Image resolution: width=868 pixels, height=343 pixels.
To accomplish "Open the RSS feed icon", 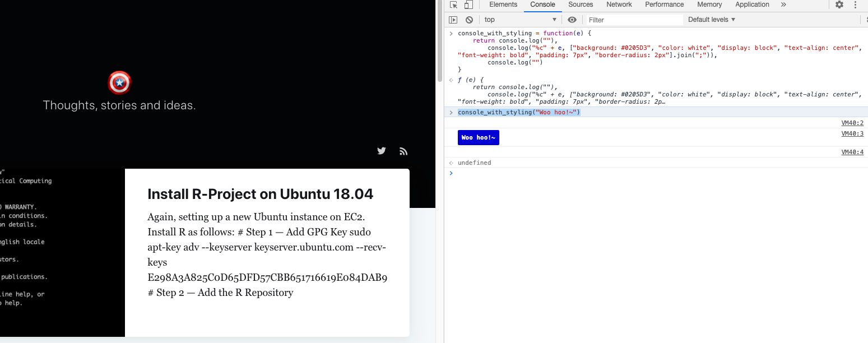I will [403, 151].
